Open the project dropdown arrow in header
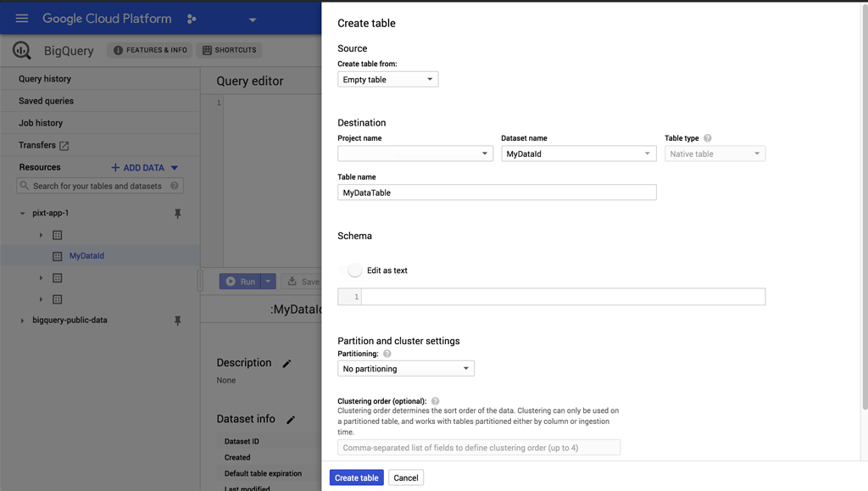The width and height of the screenshot is (868, 491). point(253,20)
